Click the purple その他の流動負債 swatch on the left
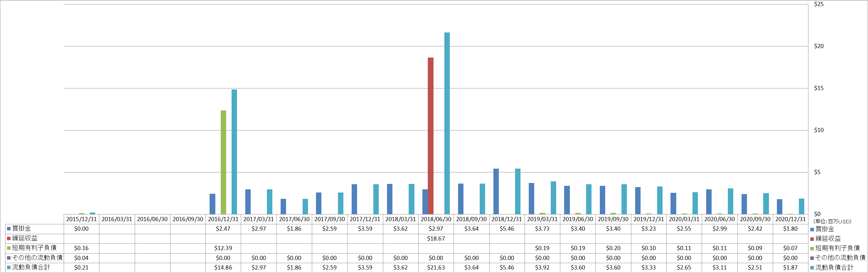Screen dimensions: 868x273 [9, 258]
